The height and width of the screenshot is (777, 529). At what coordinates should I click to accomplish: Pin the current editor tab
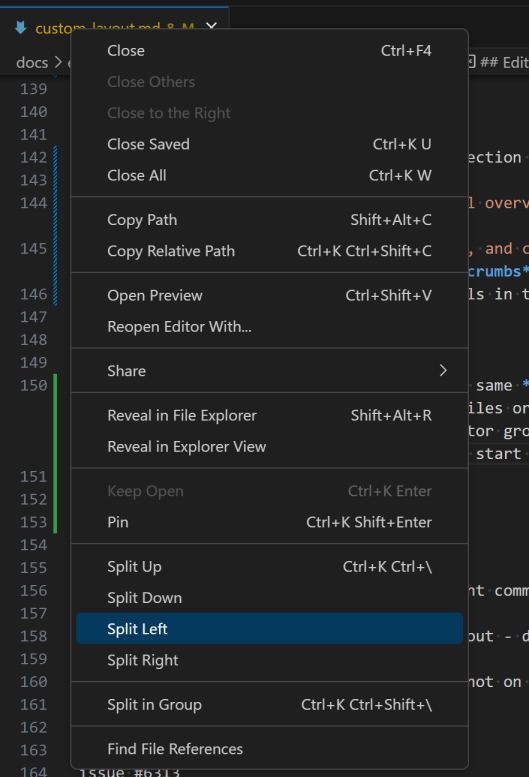269,522
